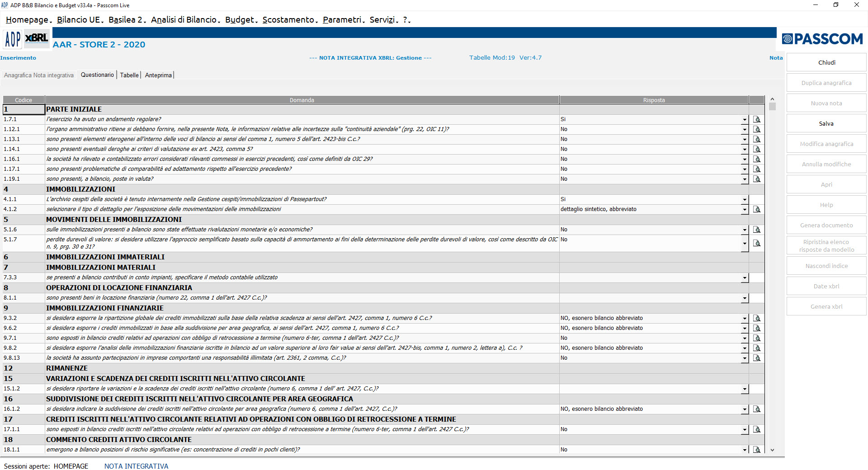Expand answer dropdown for row 5.1.6
The image size is (868, 470).
(745, 230)
